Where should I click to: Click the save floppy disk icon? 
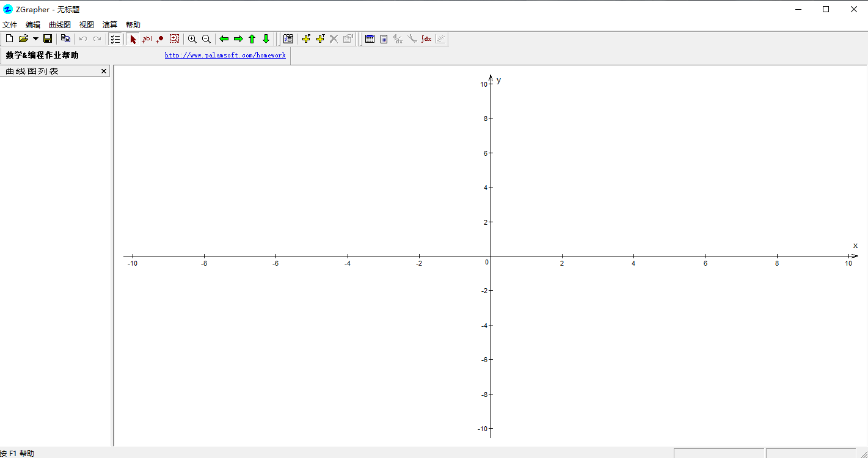coord(48,38)
